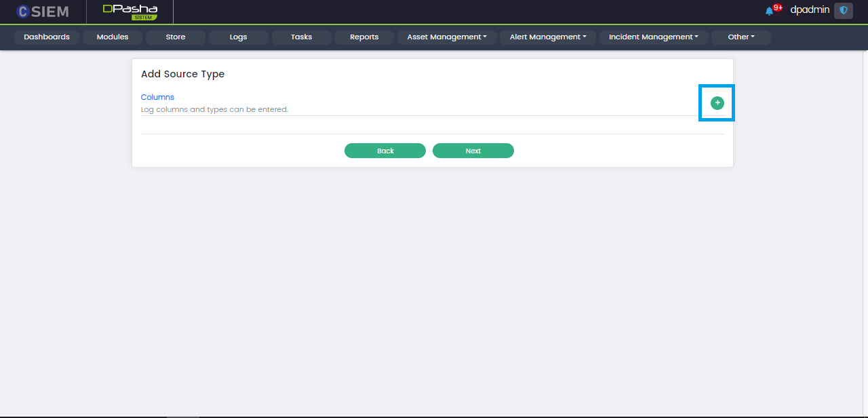Click the blue Columns label
The image size is (868, 418).
(157, 97)
